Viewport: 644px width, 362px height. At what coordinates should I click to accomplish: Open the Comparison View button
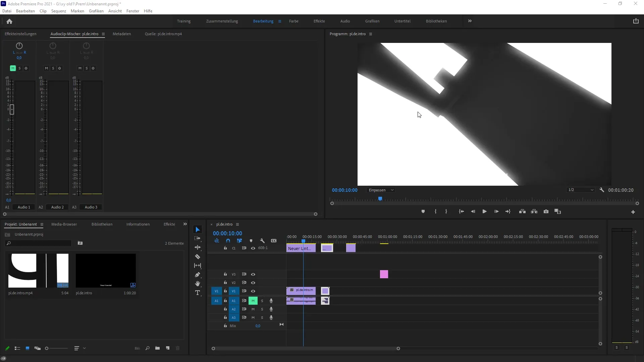[x=557, y=212]
